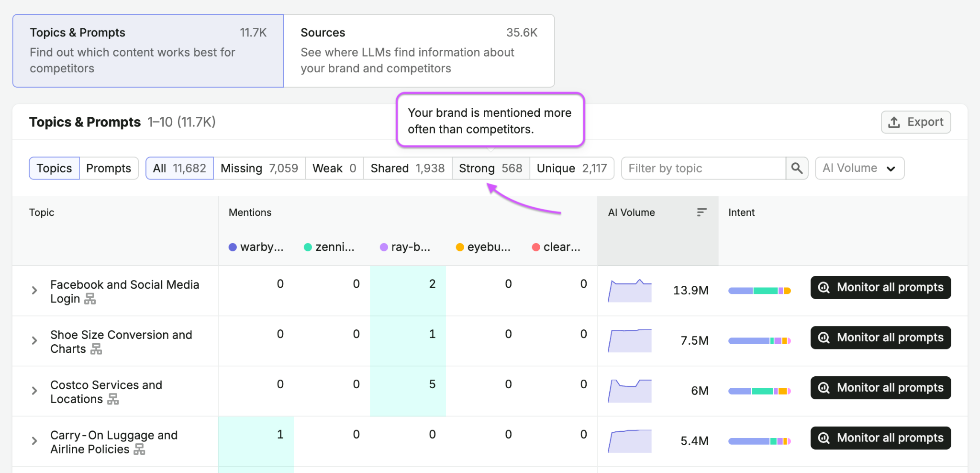Image resolution: width=980 pixels, height=473 pixels.
Task: Open the Topics & Prompts card
Action: 148,51
